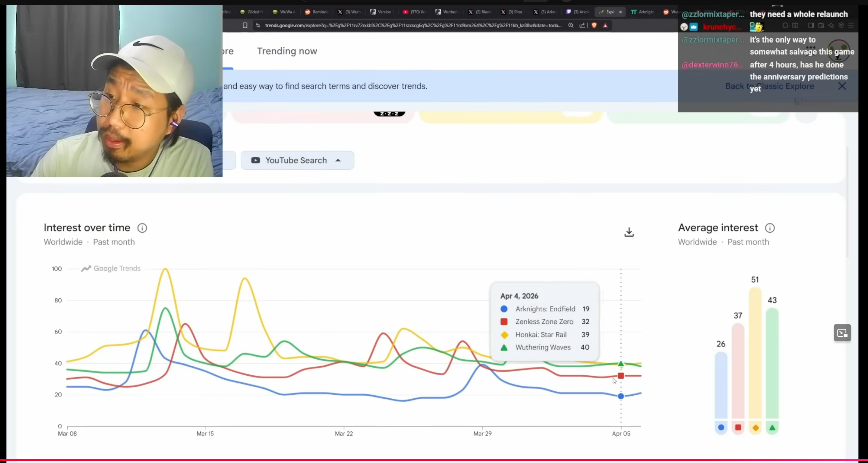Image resolution: width=868 pixels, height=463 pixels.
Task: Switch to the Version 2 browser tab
Action: (x=382, y=12)
